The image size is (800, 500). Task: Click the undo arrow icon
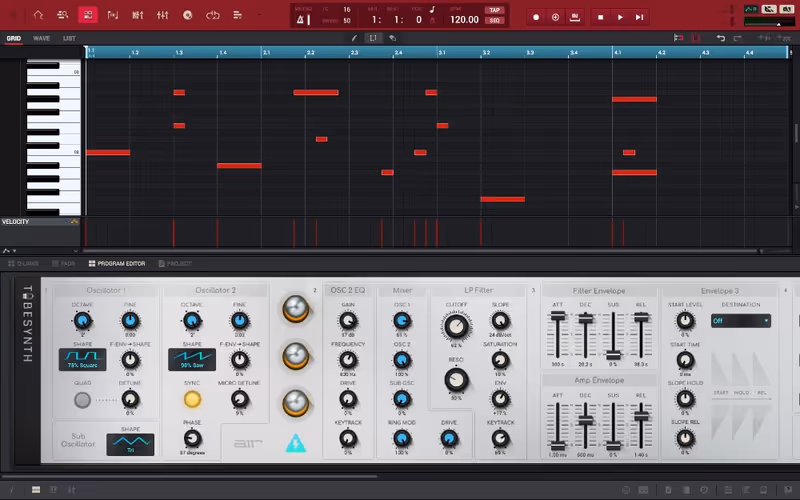(x=720, y=38)
